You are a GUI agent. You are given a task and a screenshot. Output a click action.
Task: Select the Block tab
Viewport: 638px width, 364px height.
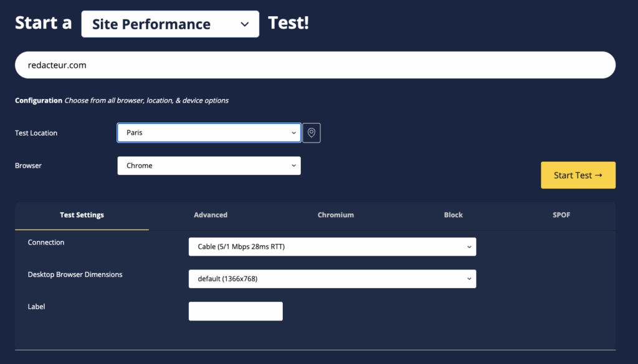[453, 215]
